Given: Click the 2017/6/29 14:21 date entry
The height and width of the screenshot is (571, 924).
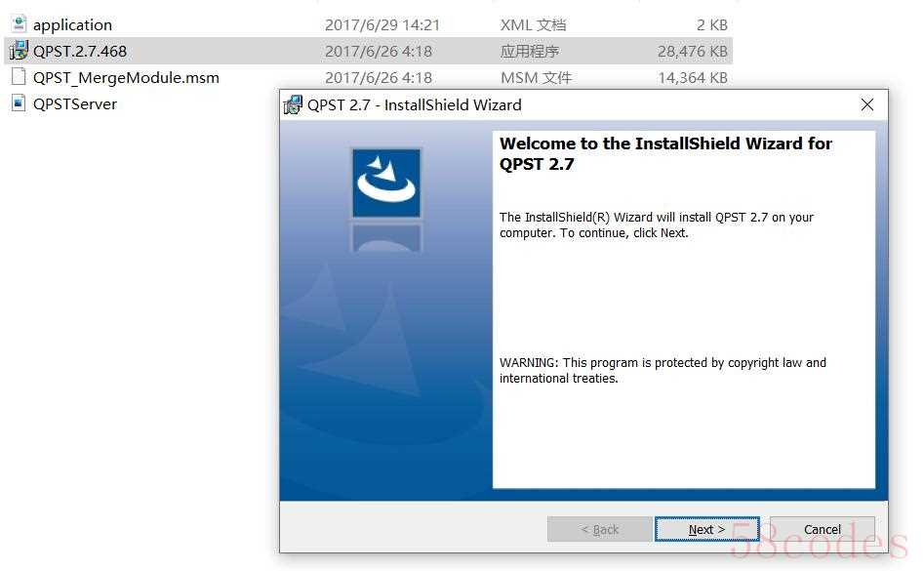Looking at the screenshot, I should pos(382,24).
